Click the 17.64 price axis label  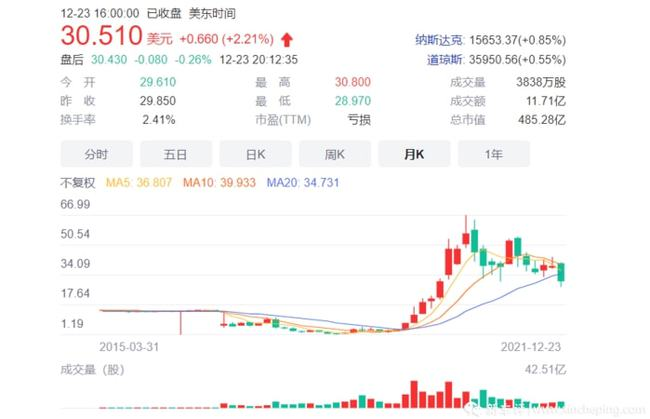(x=75, y=293)
